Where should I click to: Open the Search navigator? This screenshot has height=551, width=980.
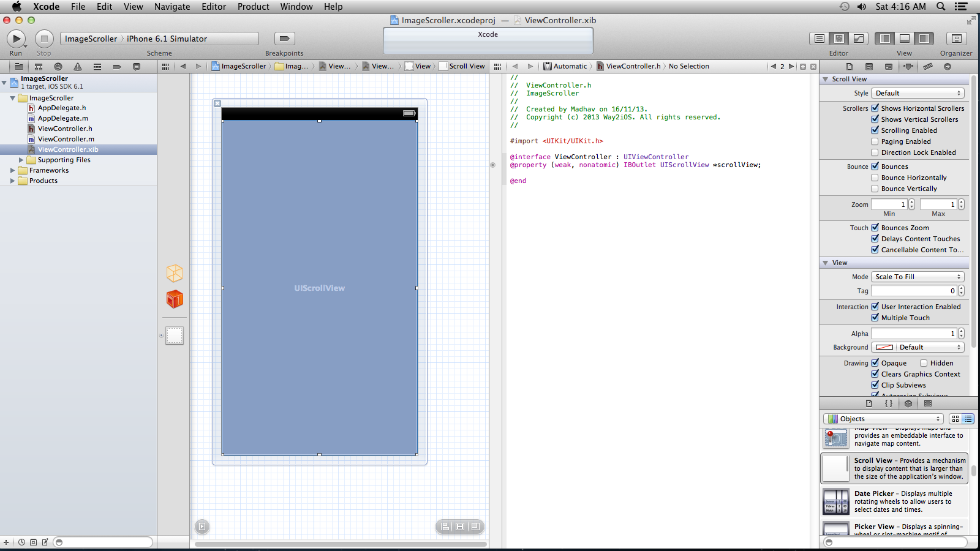(58, 66)
